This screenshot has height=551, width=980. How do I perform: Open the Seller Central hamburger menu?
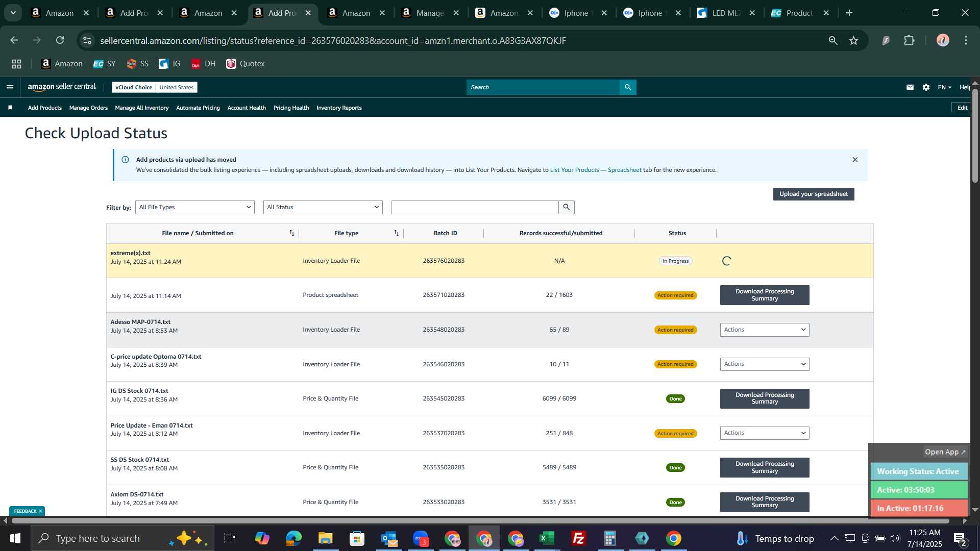pyautogui.click(x=10, y=87)
